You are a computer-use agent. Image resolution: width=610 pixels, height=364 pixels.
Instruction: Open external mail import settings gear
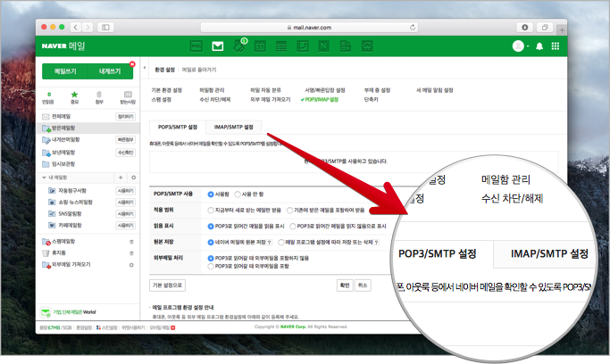coord(131,265)
